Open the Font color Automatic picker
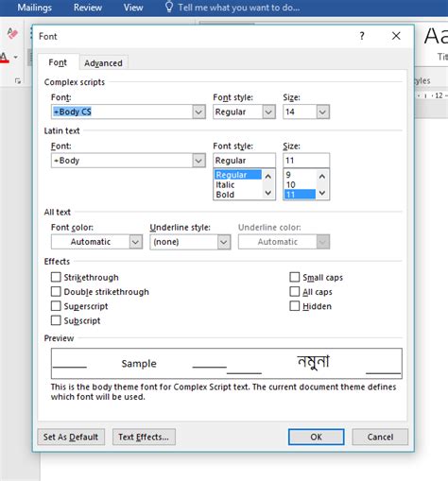This screenshot has width=448, height=481. [96, 242]
